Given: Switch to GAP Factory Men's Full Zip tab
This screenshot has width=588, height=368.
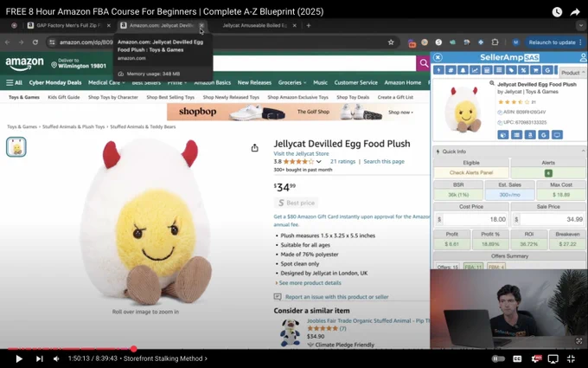Looking at the screenshot, I should (69, 25).
